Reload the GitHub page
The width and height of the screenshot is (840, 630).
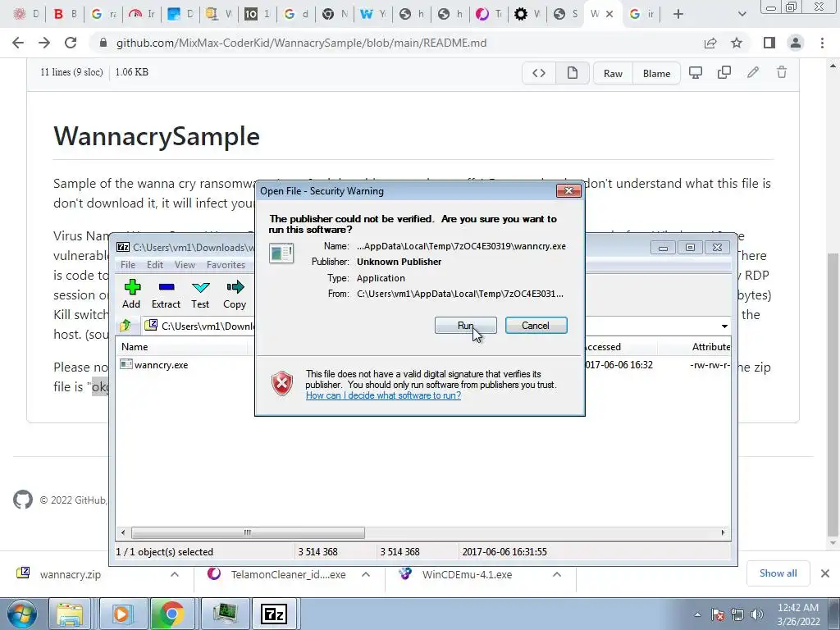click(x=71, y=43)
